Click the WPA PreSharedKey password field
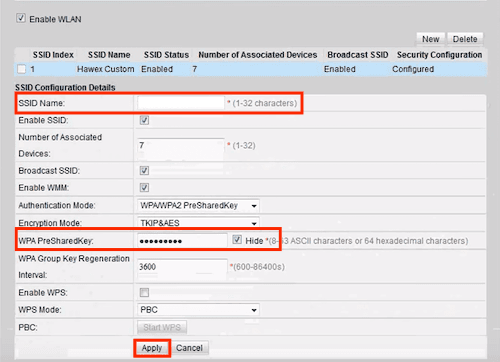Screen dimensions: 500x362 (x=182, y=240)
